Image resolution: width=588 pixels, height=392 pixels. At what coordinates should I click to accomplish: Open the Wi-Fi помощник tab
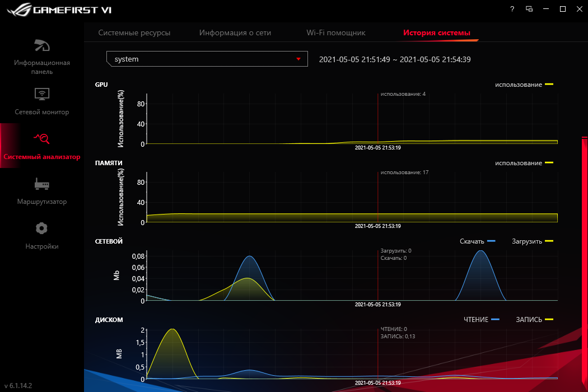pyautogui.click(x=336, y=32)
